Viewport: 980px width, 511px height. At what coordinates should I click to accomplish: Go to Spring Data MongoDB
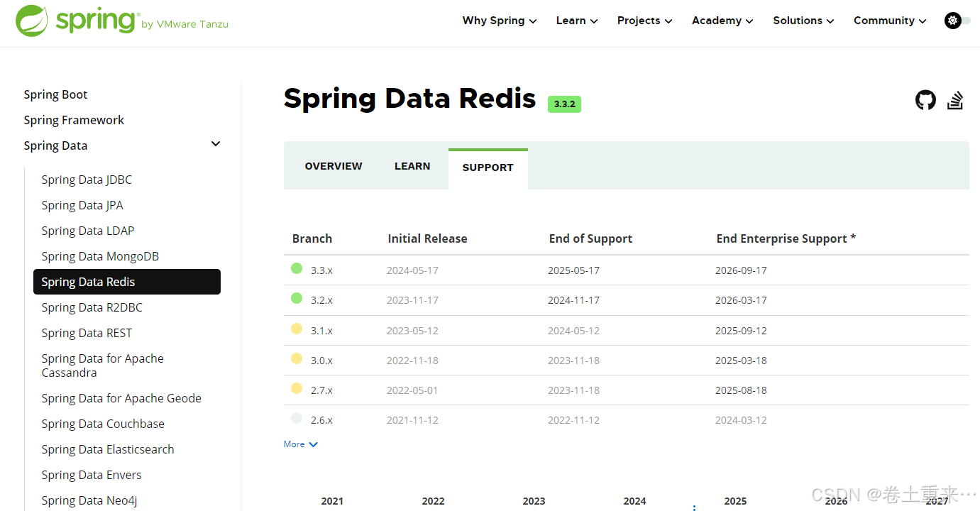[100, 256]
